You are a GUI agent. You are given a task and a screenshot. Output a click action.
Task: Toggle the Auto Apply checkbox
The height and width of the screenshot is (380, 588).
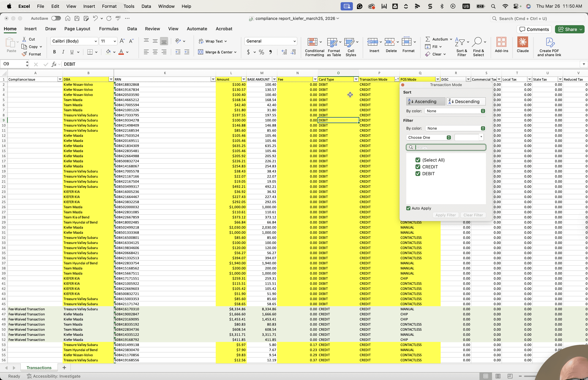pyautogui.click(x=408, y=208)
